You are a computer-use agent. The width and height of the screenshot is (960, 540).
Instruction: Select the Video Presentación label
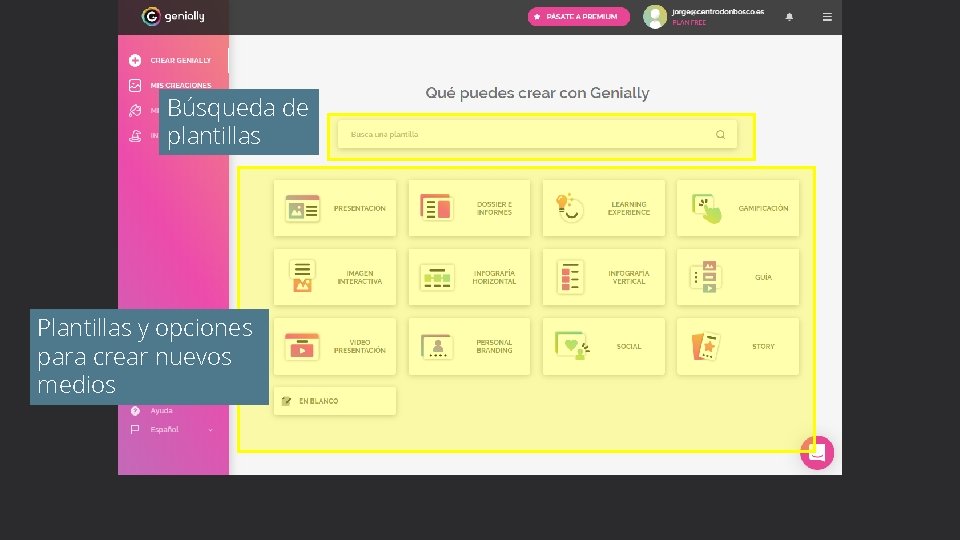359,347
